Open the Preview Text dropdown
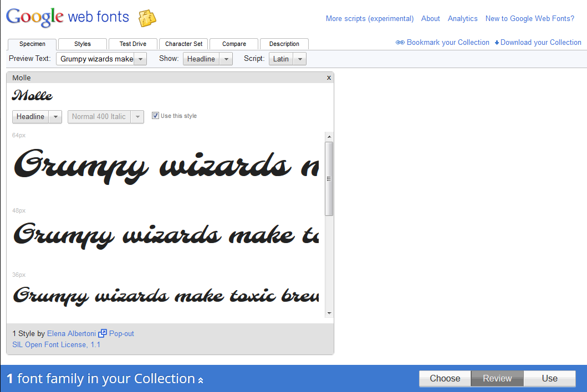 coord(140,58)
